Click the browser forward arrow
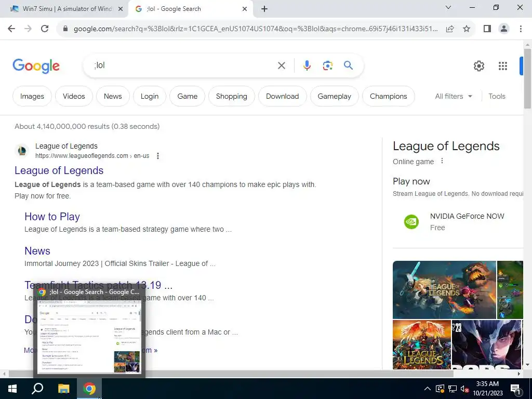The height and width of the screenshot is (399, 532). pyautogui.click(x=28, y=29)
